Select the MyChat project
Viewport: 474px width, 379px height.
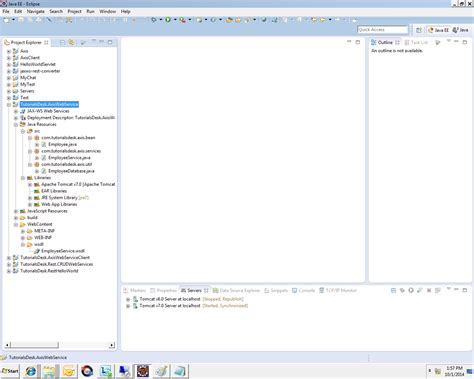point(28,78)
